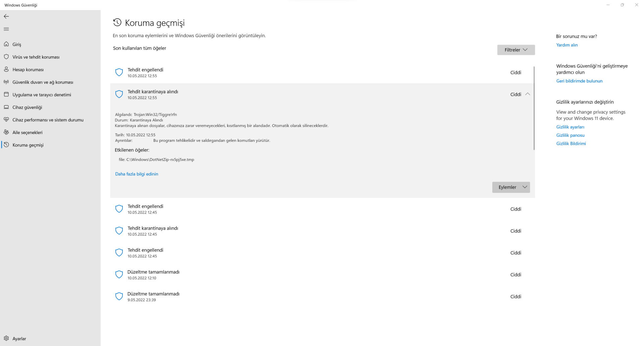Click the Cihaz güvenliği laptop icon

pyautogui.click(x=6, y=107)
